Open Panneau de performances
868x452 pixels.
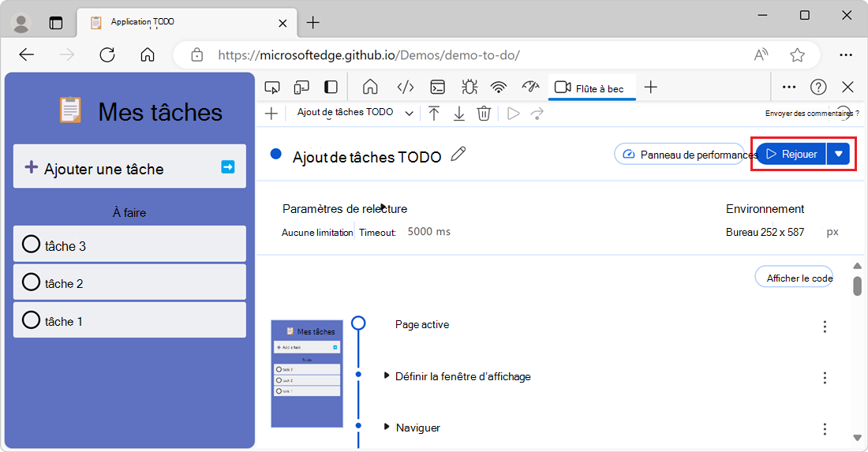click(x=679, y=155)
